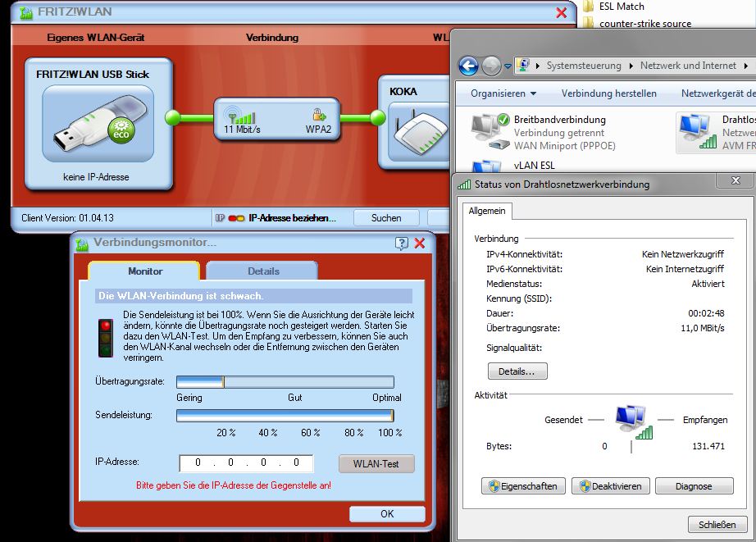This screenshot has height=542, width=756.
Task: Click the Suchen button in FRITZ!WLAN
Action: coord(386,218)
